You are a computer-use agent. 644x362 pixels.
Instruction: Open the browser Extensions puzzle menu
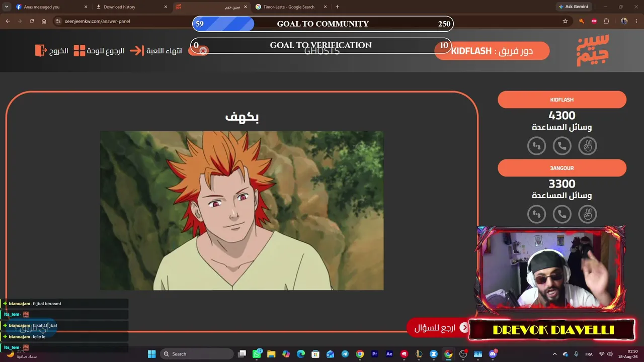(x=606, y=21)
